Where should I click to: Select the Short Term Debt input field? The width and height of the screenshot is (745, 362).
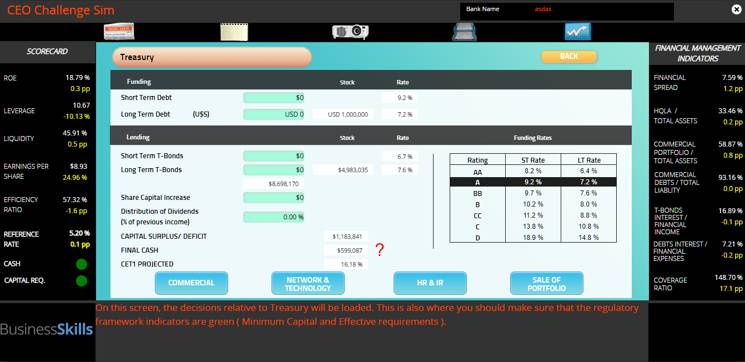click(274, 98)
